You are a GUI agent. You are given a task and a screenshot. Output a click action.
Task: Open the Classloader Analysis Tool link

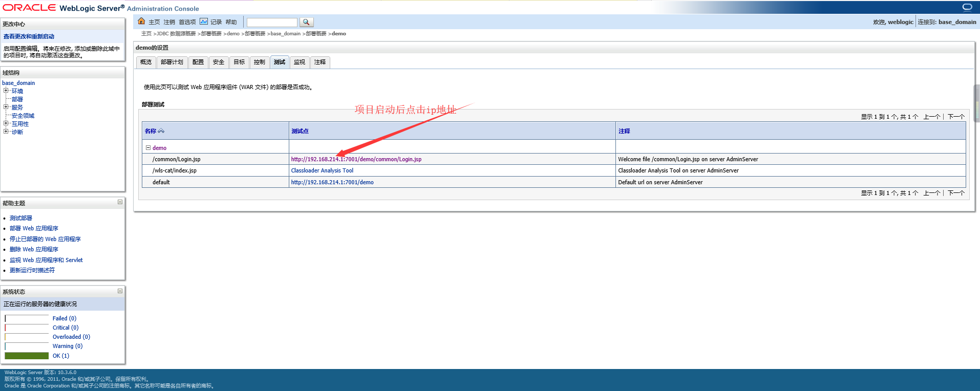[x=322, y=170]
